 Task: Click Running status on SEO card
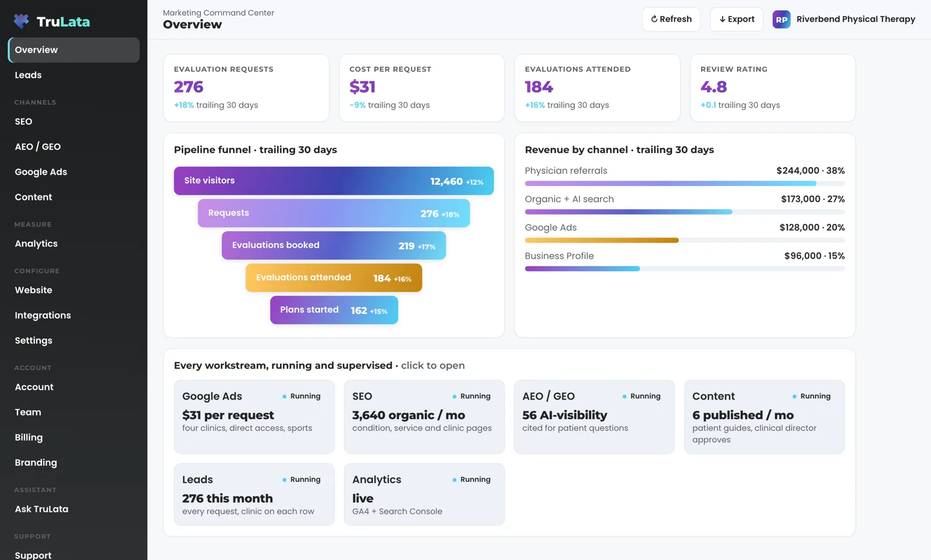[x=471, y=397]
